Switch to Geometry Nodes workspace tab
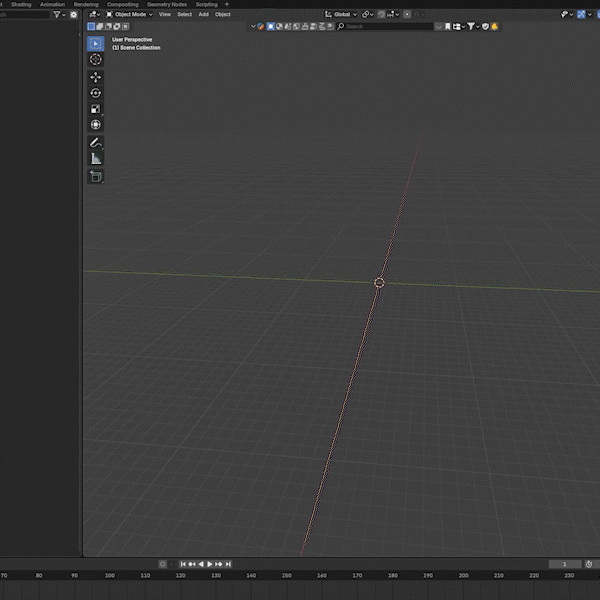This screenshot has width=600, height=600. [x=167, y=4]
